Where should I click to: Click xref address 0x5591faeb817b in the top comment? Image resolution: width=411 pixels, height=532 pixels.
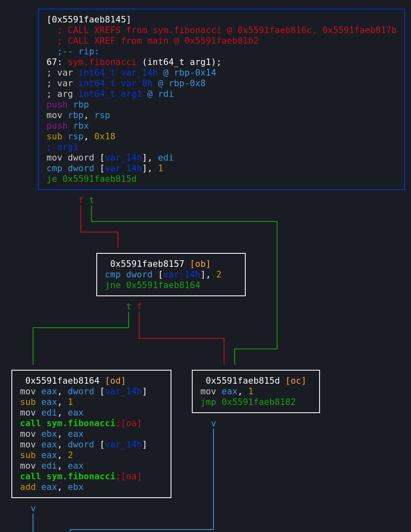point(359,30)
